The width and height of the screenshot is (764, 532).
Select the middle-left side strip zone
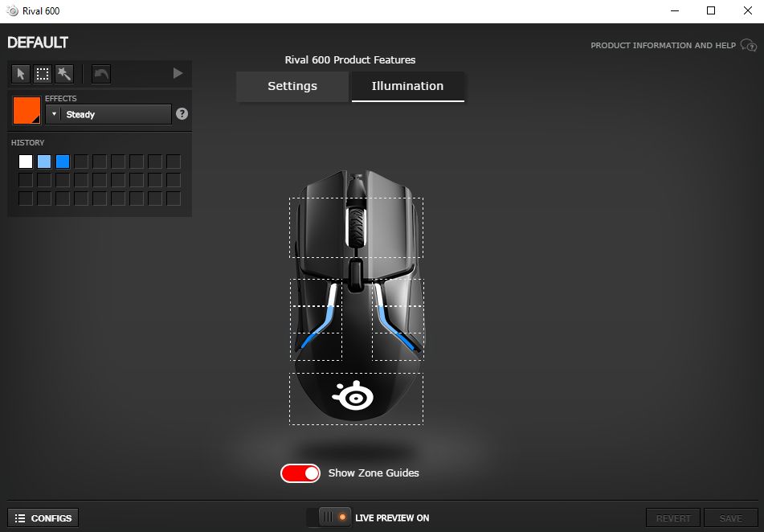317,320
